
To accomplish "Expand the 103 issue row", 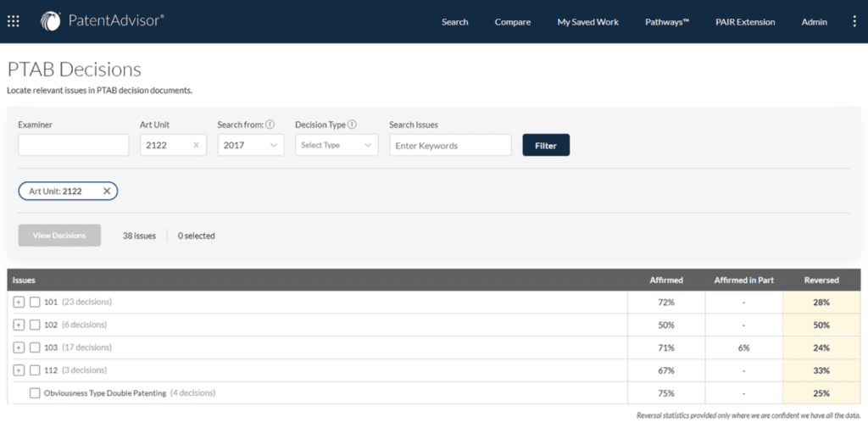I will tap(19, 347).
